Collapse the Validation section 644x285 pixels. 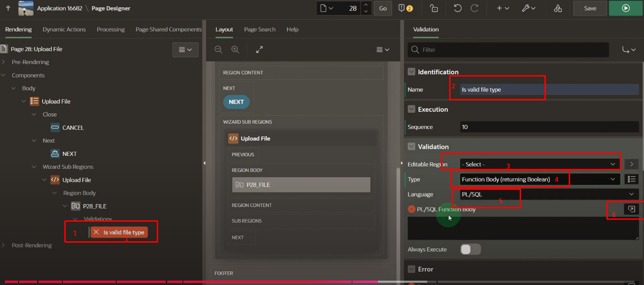(x=412, y=147)
